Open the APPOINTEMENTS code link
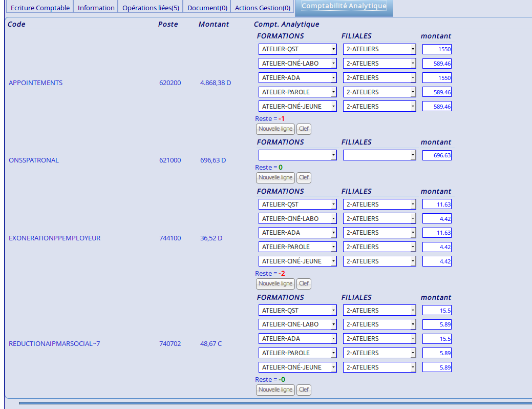 click(35, 83)
